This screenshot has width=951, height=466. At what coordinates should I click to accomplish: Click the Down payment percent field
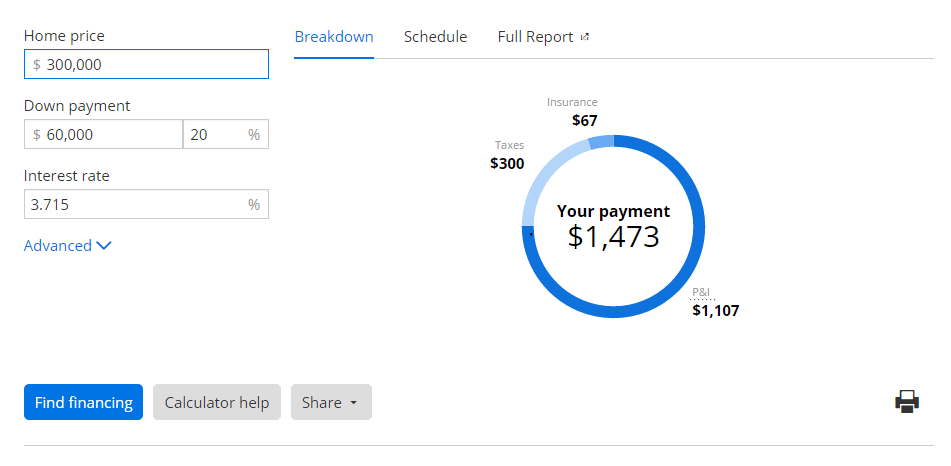[x=226, y=134]
